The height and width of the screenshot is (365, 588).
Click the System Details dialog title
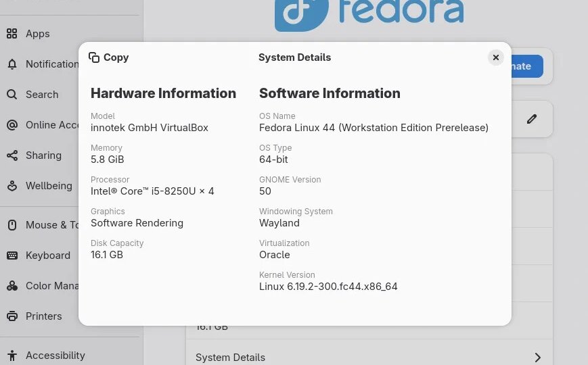pos(295,57)
